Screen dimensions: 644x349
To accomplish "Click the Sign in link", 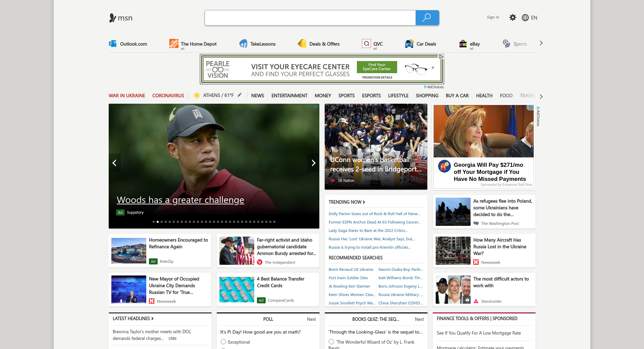I will point(493,17).
